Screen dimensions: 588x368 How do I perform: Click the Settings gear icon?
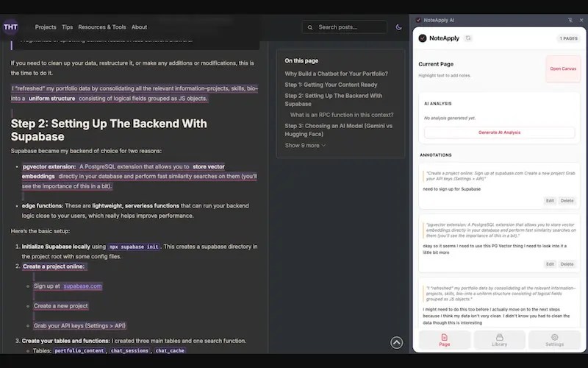pos(555,337)
